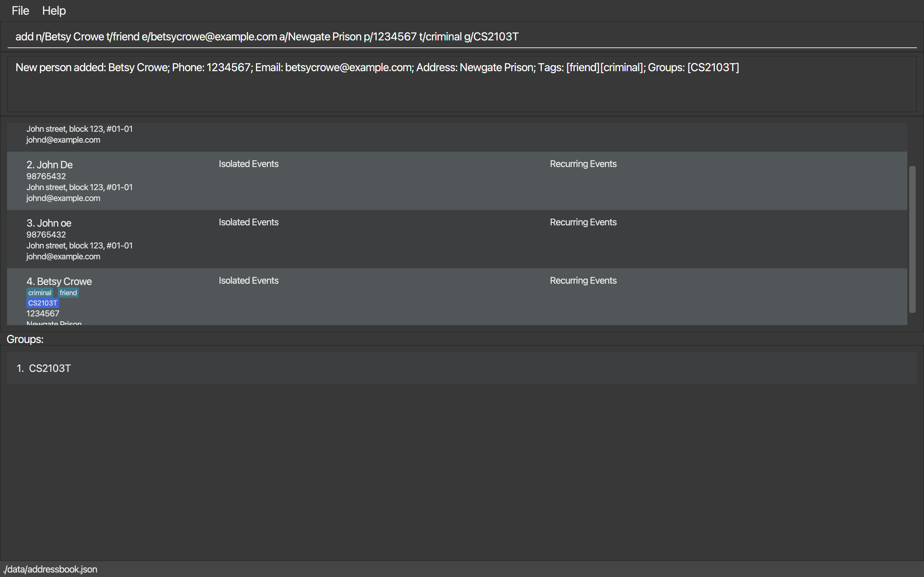Click Recurring Events label for Betsy Crowe
Viewport: 924px width, 577px height.
pyautogui.click(x=583, y=280)
